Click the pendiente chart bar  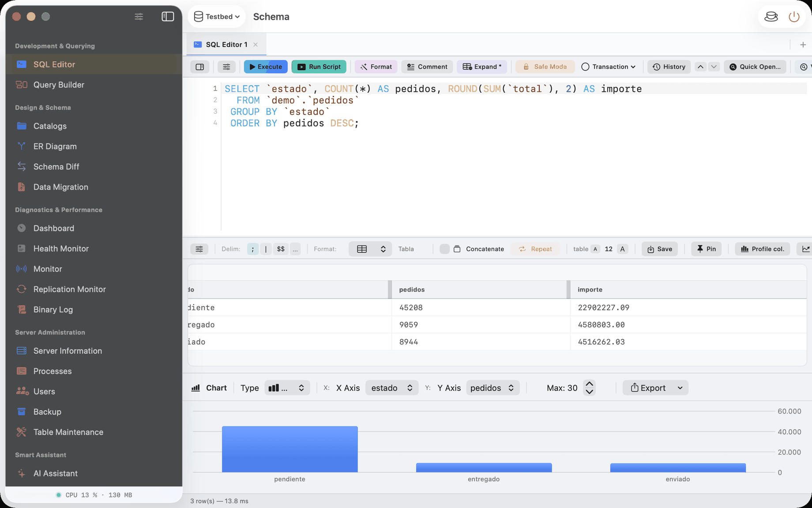click(x=289, y=449)
